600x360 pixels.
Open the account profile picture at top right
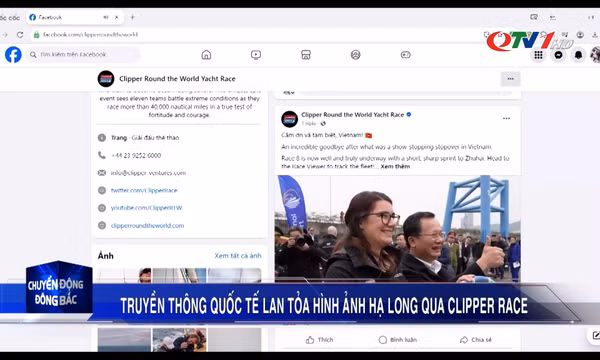pos(595,55)
